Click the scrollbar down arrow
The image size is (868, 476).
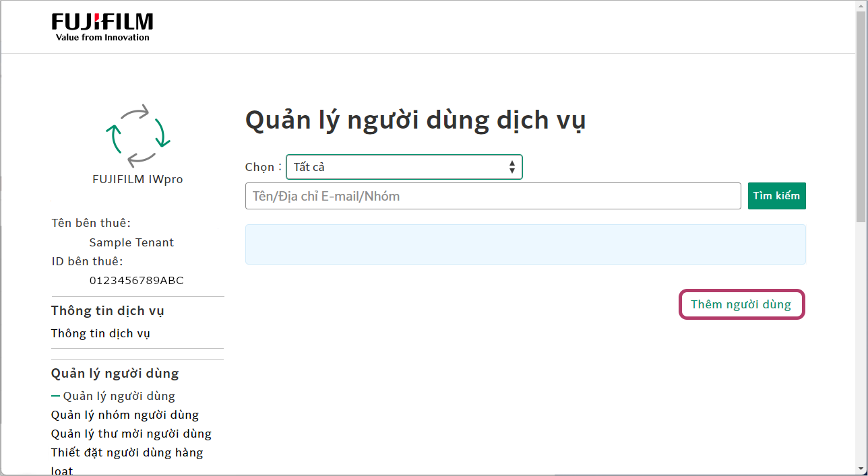(x=861, y=468)
